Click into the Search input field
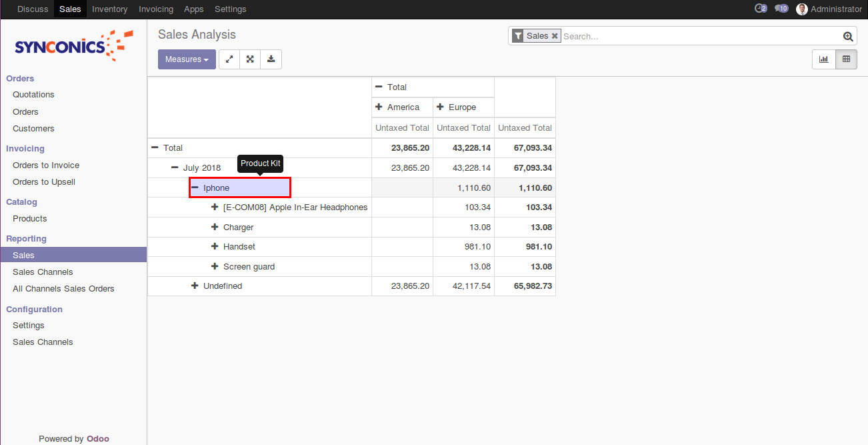The width and height of the screenshot is (868, 445). pyautogui.click(x=700, y=37)
